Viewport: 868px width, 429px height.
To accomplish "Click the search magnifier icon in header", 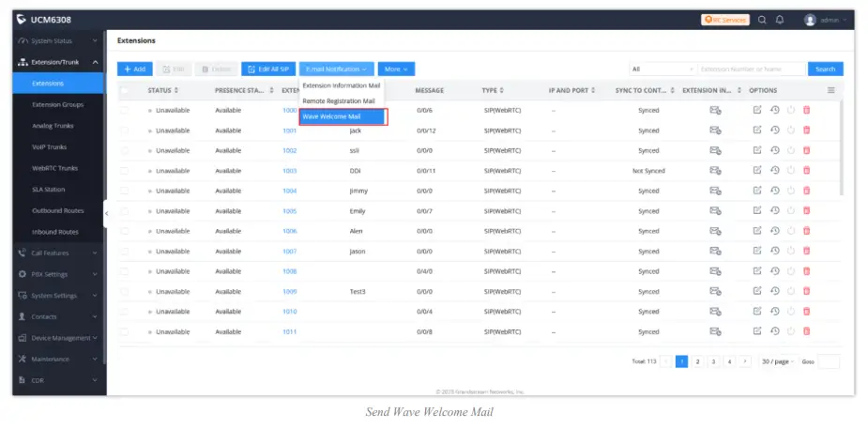I will 762,20.
